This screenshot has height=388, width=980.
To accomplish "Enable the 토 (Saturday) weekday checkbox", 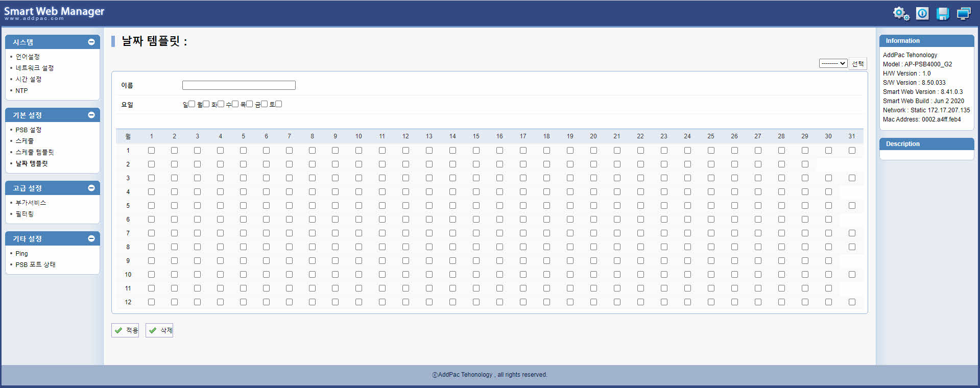I will (x=278, y=104).
